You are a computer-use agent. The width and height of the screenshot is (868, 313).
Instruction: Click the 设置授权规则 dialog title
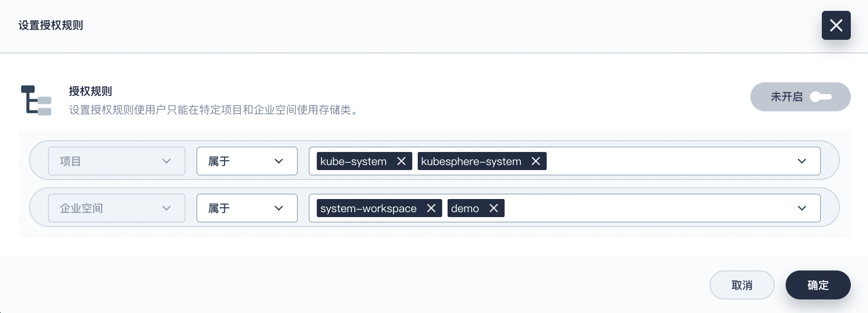51,25
